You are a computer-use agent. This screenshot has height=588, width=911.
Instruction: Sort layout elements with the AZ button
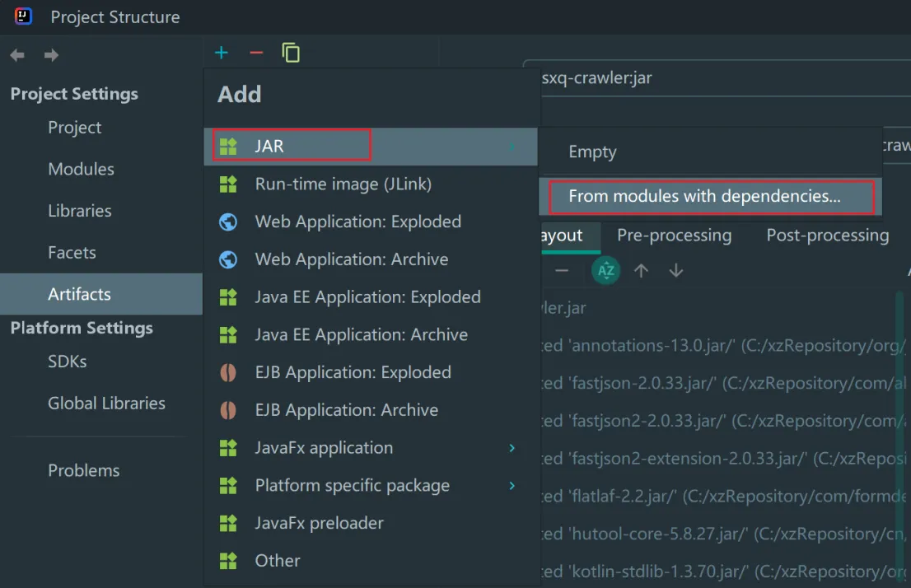[606, 271]
